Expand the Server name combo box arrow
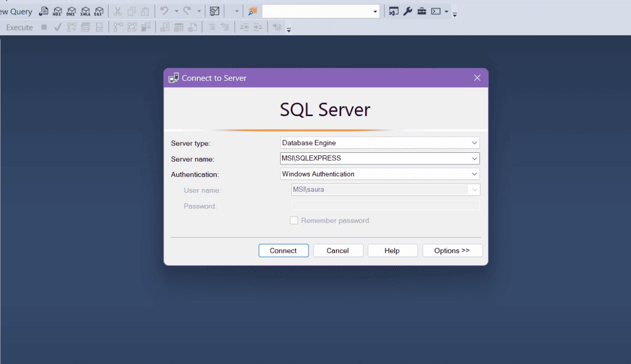Image resolution: width=631 pixels, height=364 pixels. point(475,158)
